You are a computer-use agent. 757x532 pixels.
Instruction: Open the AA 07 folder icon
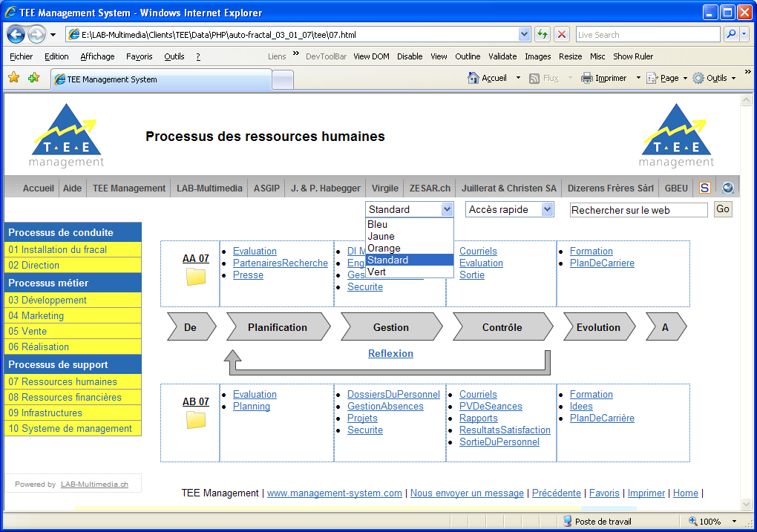tap(195, 277)
